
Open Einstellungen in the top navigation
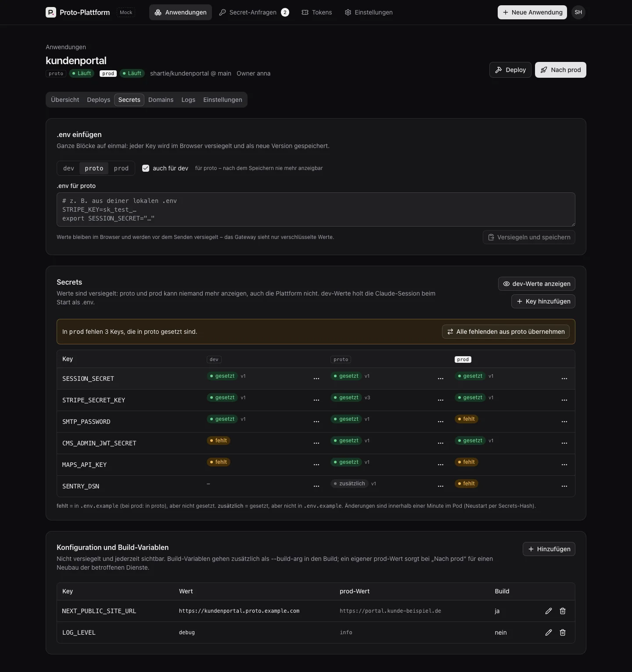coord(369,12)
